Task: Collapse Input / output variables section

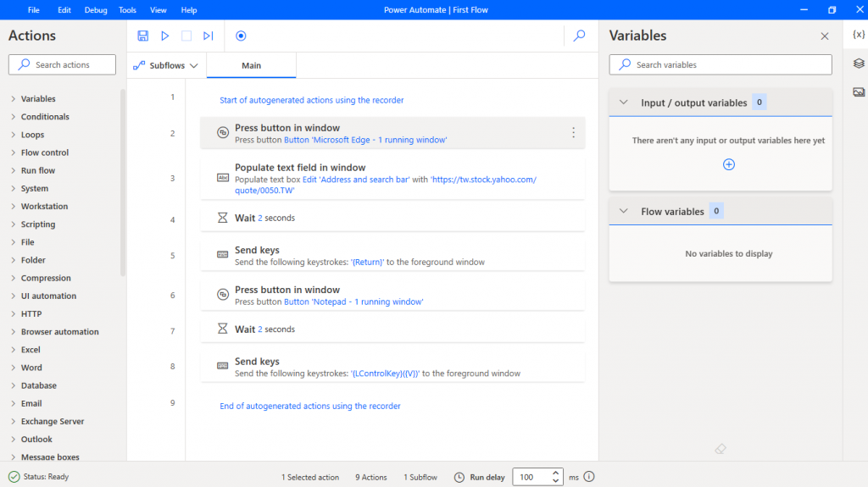Action: click(623, 102)
